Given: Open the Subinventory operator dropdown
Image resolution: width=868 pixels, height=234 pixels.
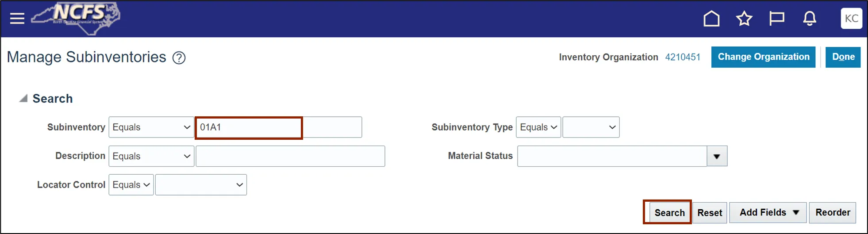Looking at the screenshot, I should pyautogui.click(x=151, y=127).
